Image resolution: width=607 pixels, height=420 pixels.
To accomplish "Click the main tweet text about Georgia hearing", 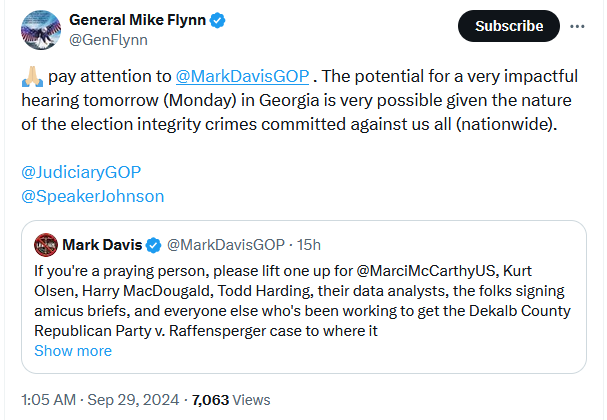I will pyautogui.click(x=300, y=100).
